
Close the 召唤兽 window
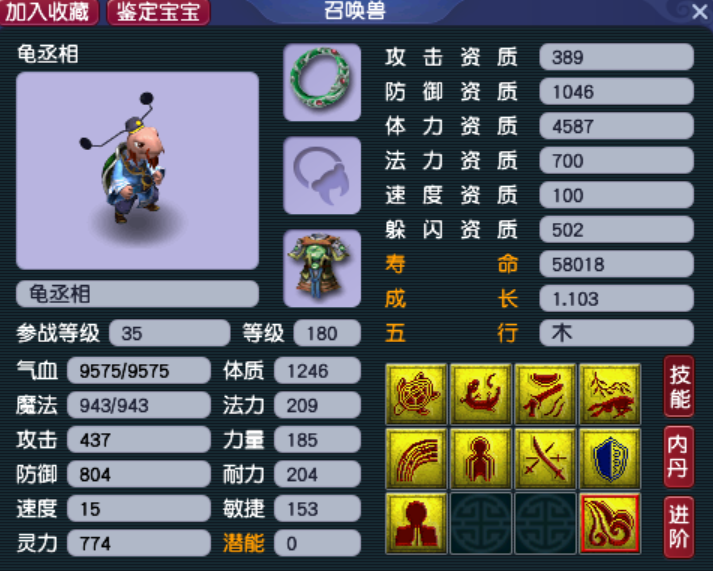tap(699, 12)
